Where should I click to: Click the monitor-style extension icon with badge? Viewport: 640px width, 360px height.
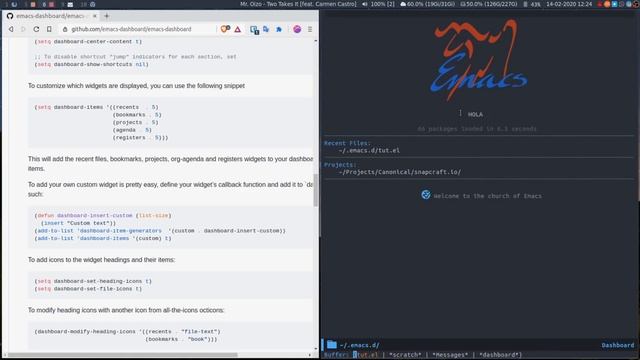254,30
